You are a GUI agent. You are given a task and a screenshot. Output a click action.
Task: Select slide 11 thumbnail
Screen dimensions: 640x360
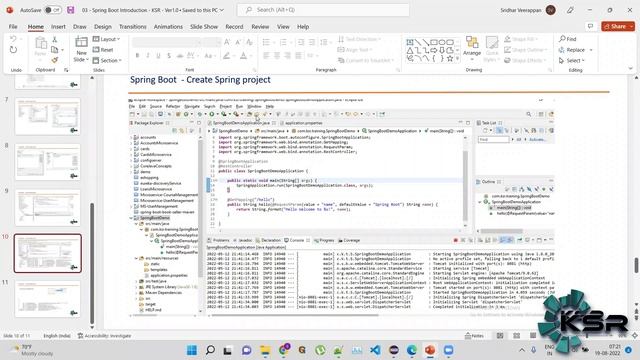[x=48, y=299]
